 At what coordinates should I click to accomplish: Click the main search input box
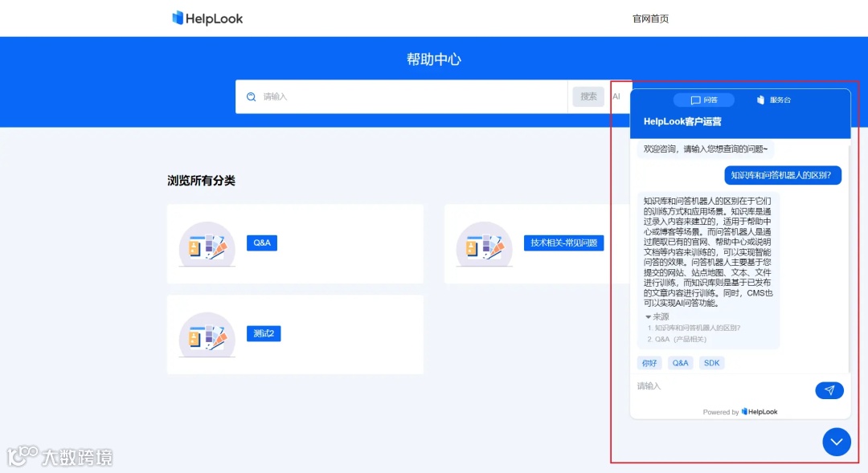pyautogui.click(x=402, y=96)
